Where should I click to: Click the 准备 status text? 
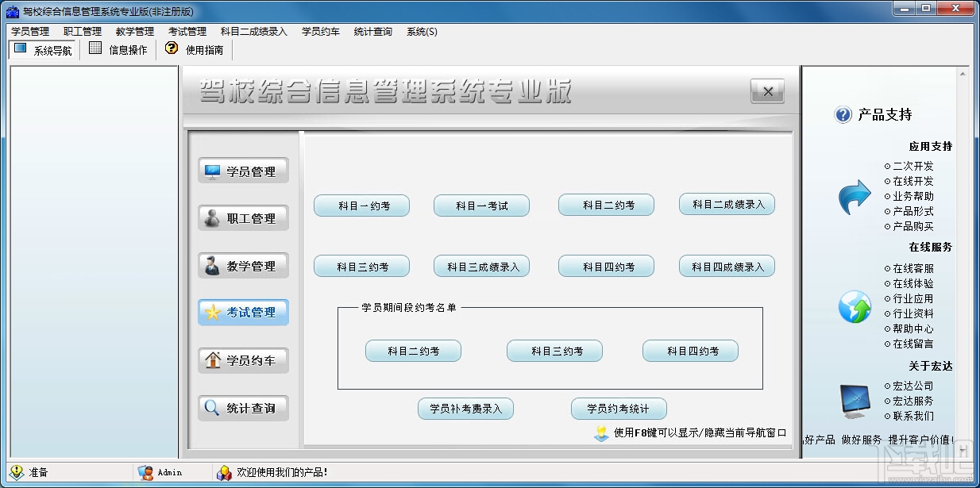39,472
